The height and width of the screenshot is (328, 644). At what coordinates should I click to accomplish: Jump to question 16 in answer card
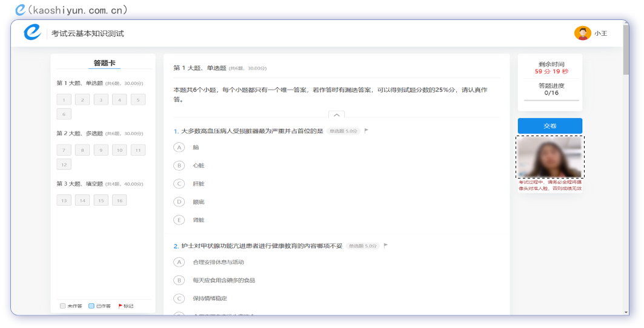[119, 200]
